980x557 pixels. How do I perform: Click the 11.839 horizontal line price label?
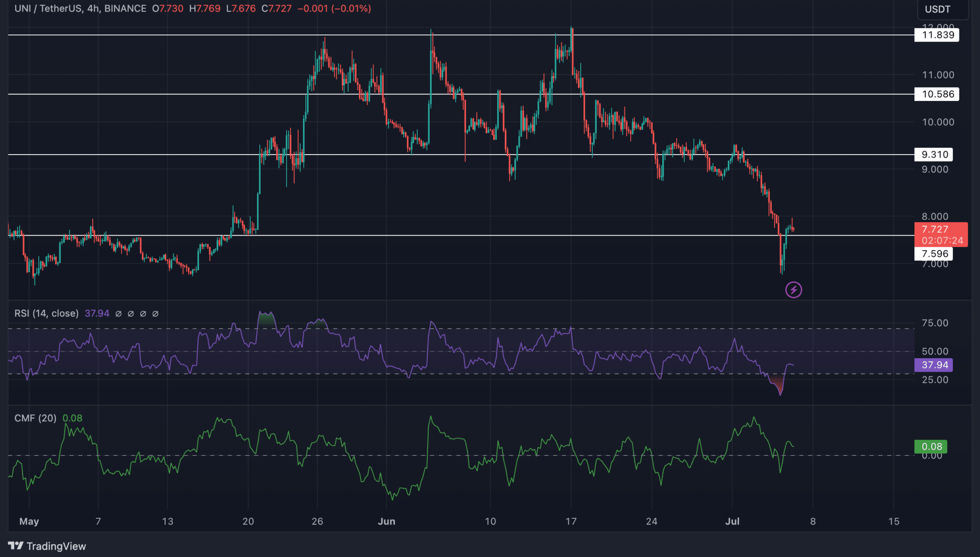[x=937, y=35]
